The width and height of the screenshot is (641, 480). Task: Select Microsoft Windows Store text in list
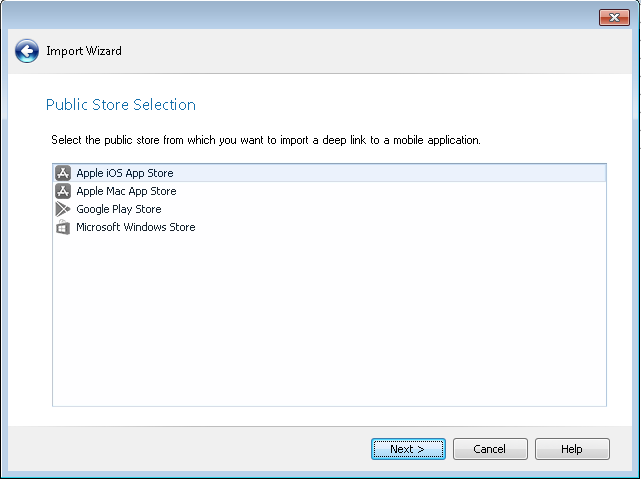(x=135, y=227)
